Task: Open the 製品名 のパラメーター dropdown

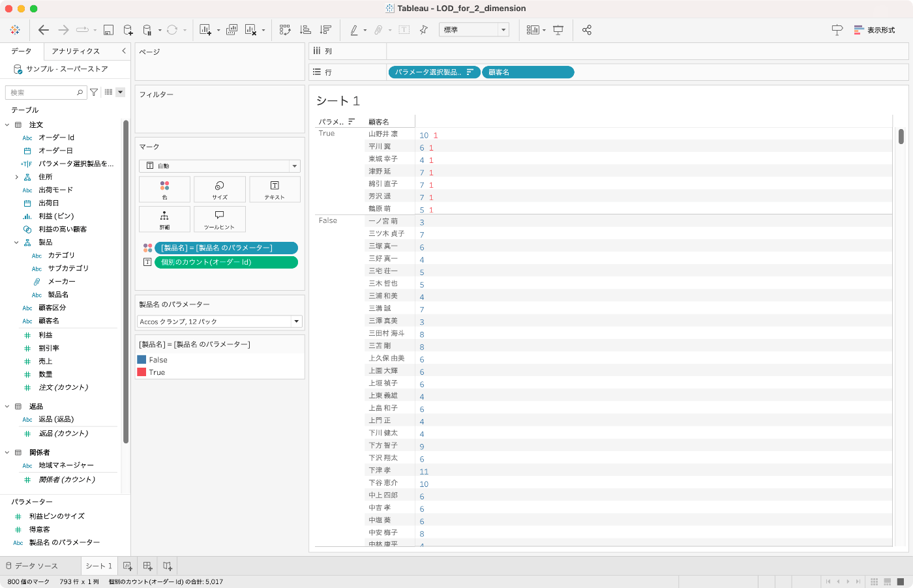Action: (x=220, y=321)
